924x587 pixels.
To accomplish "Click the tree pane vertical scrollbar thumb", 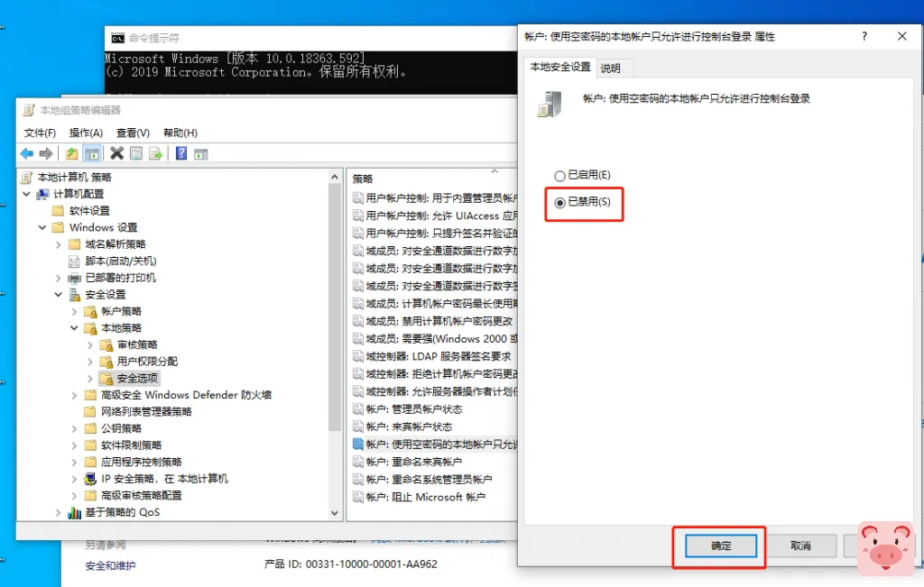I will (x=334, y=307).
